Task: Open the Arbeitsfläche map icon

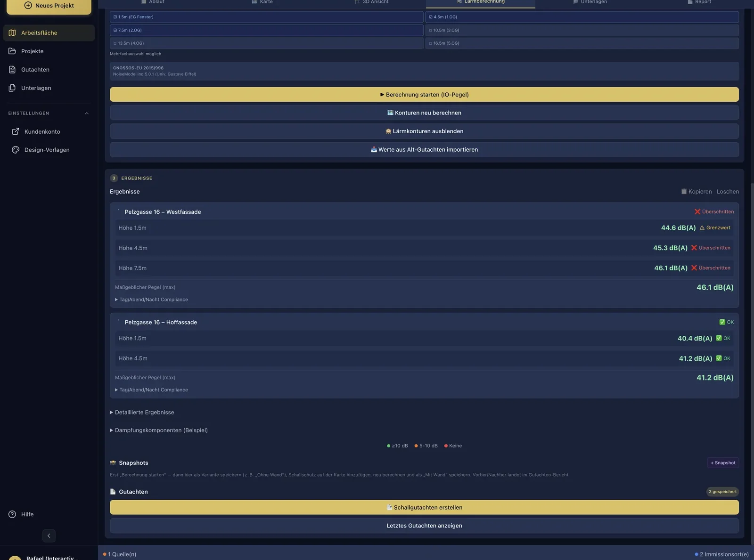Action: point(12,32)
